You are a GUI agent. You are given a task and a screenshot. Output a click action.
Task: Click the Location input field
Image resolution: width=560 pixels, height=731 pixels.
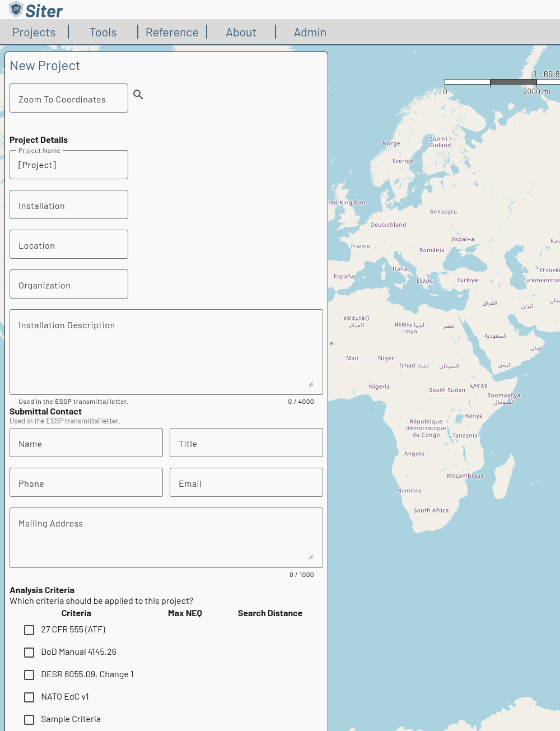click(x=69, y=244)
